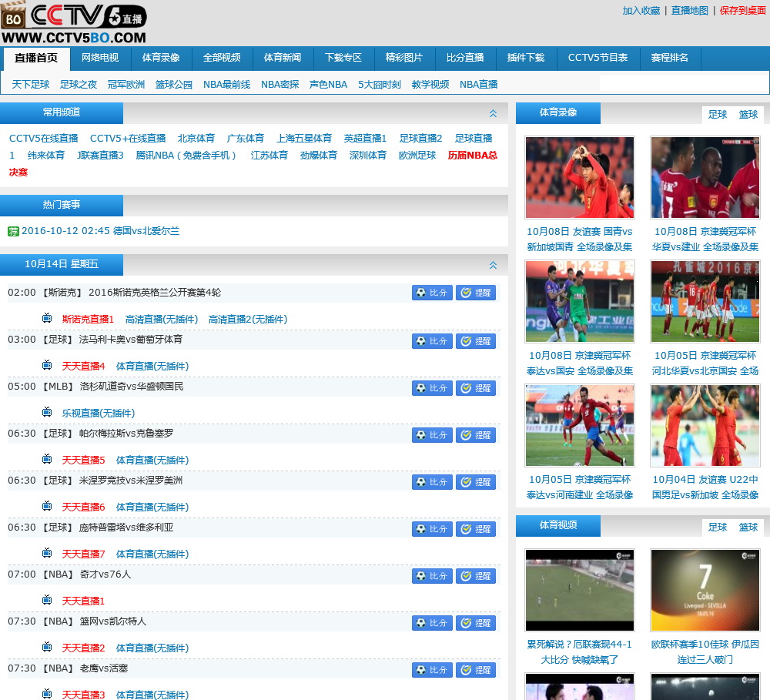
Task: Set 提醒 for 篮网vs凯尔特人
Action: point(476,623)
